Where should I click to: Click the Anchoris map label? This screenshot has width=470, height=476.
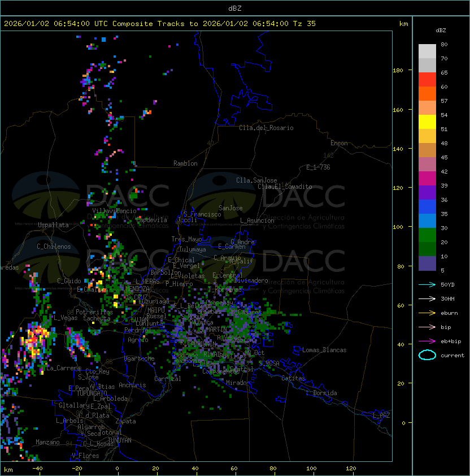point(132,385)
